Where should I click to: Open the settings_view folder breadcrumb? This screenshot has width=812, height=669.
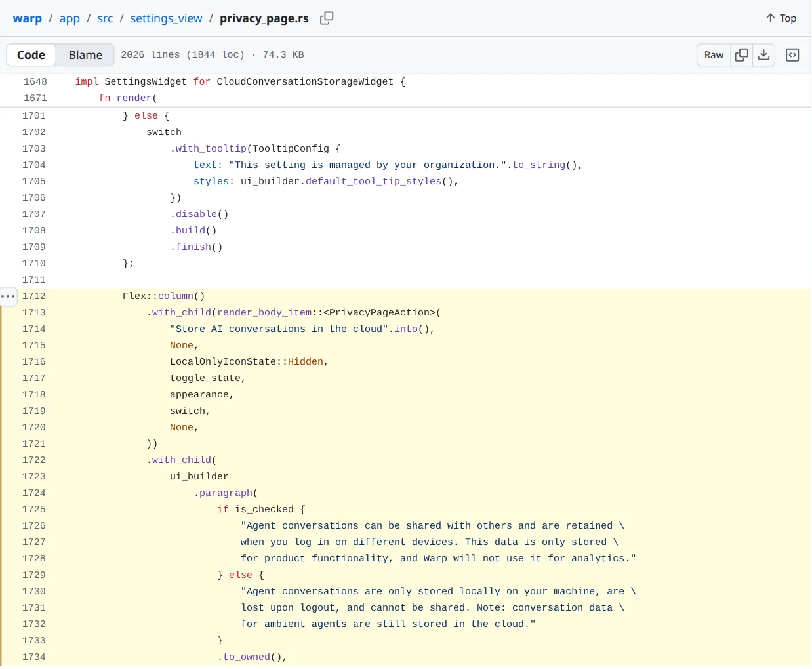[x=167, y=18]
